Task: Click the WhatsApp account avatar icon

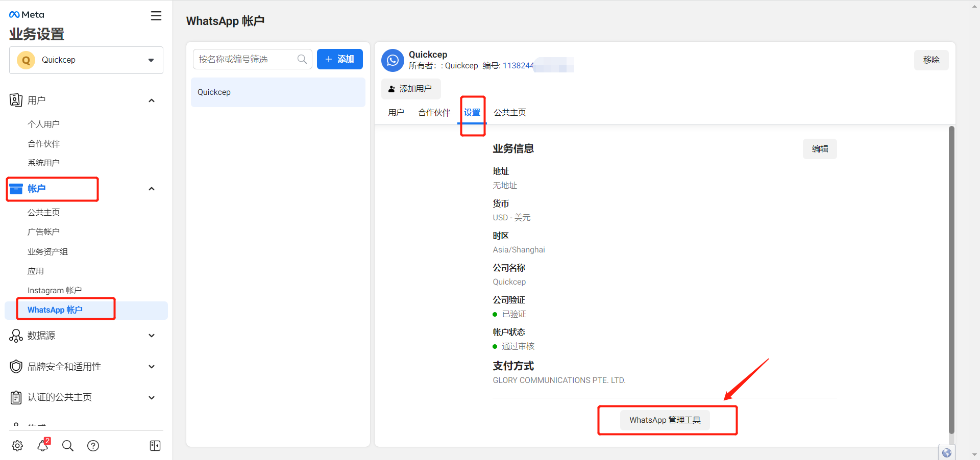Action: pos(393,61)
